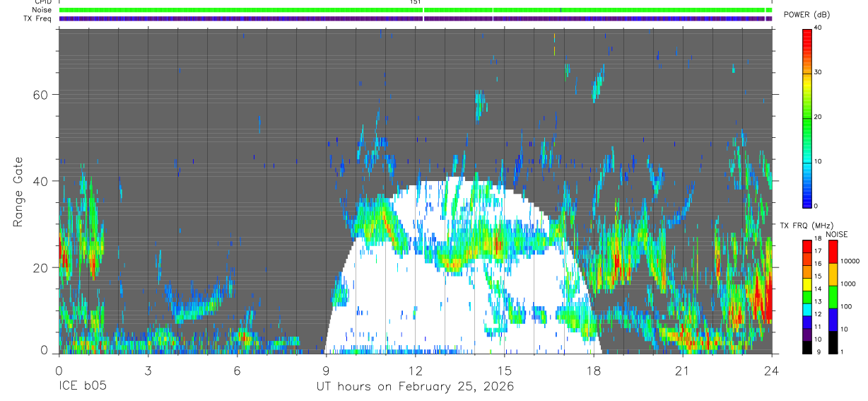Click the 3 tick on the UT hours axis
Image resolution: width=868 pixels, height=401 pixels.
click(148, 370)
